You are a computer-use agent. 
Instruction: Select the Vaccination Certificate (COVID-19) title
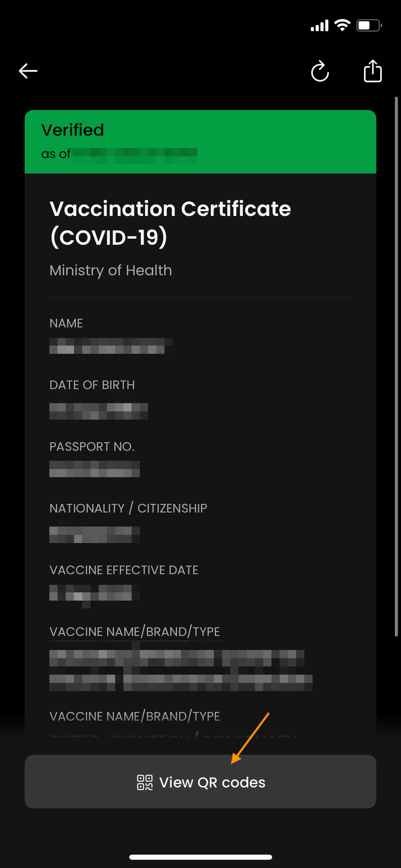pyautogui.click(x=170, y=223)
